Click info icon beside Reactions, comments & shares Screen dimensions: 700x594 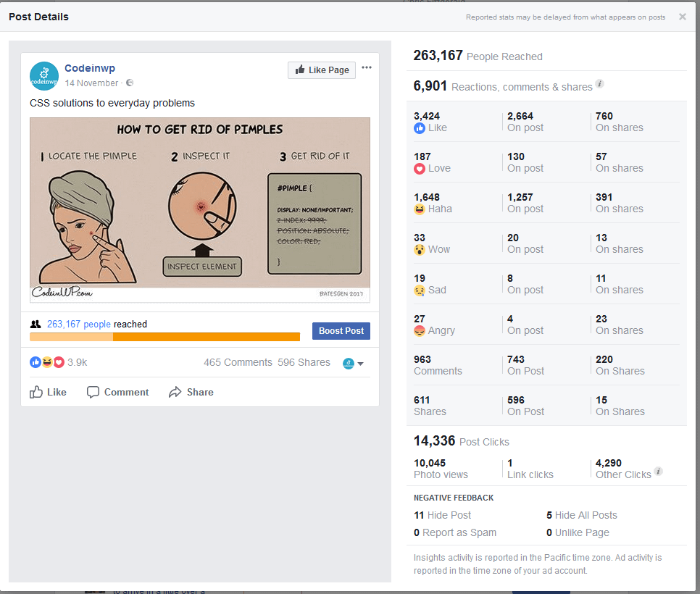point(600,85)
